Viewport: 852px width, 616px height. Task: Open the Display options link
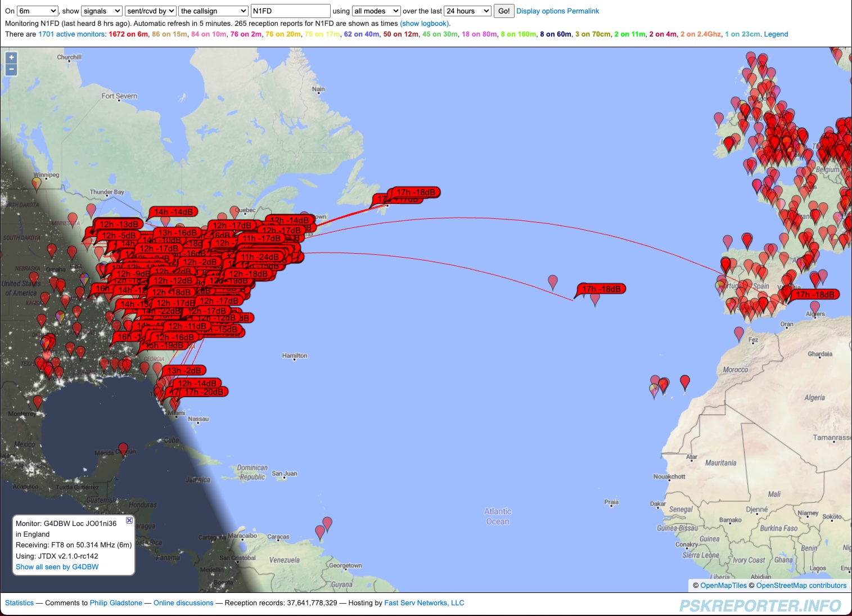tap(540, 11)
